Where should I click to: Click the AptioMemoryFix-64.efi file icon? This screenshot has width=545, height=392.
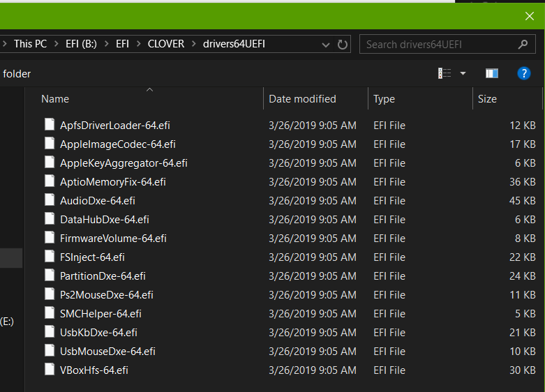click(50, 181)
